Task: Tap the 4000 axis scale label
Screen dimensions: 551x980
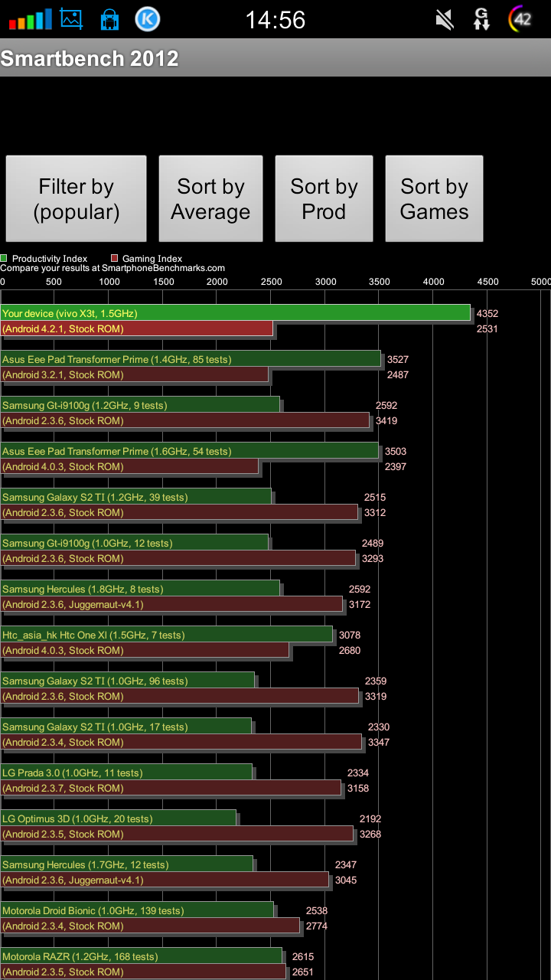Action: pos(434,282)
